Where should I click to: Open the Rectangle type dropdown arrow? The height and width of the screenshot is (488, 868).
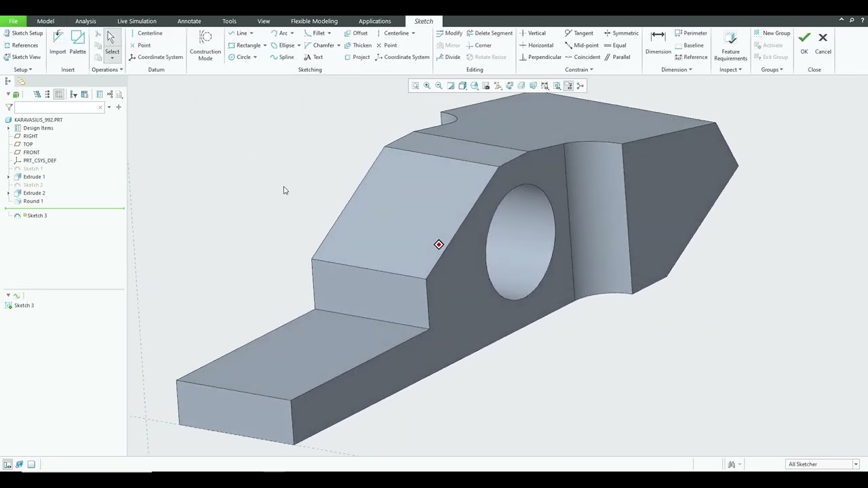(265, 45)
